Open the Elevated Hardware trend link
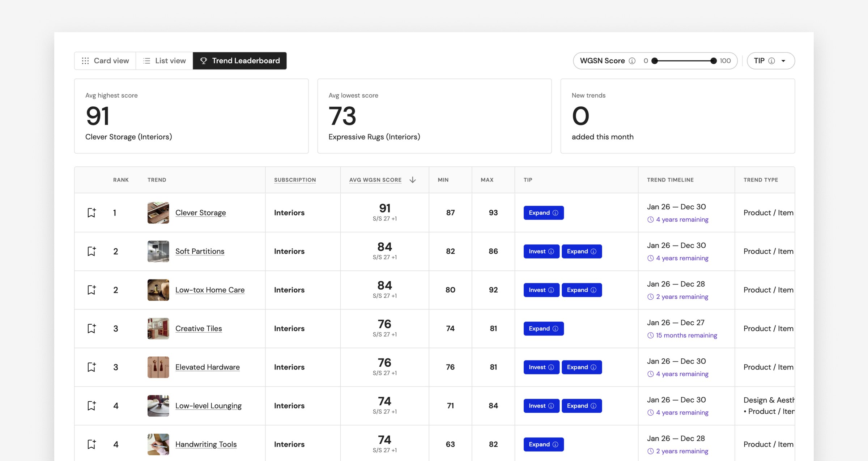 coord(207,367)
